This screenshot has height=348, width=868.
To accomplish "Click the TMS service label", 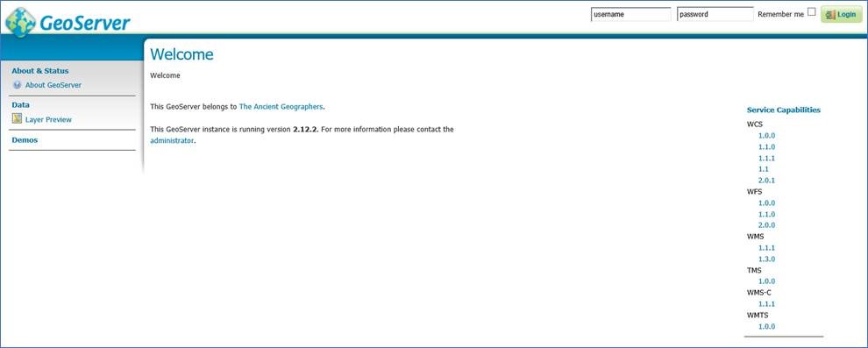I will coord(754,270).
